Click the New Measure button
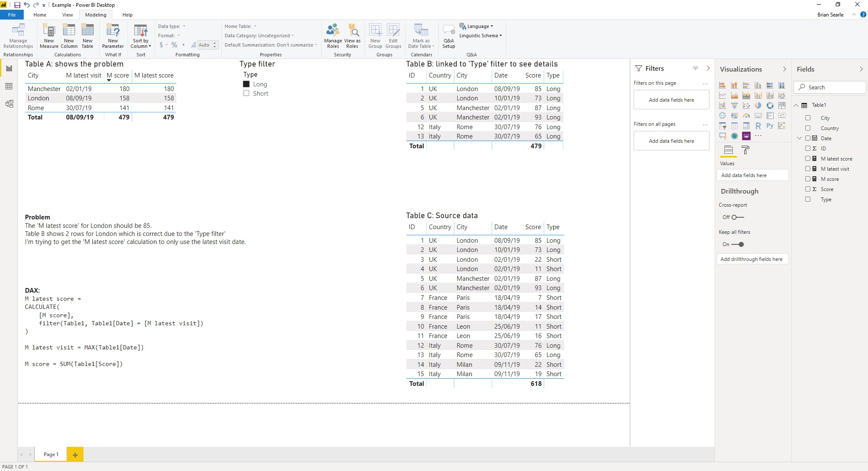The width and height of the screenshot is (868, 471). [x=49, y=36]
